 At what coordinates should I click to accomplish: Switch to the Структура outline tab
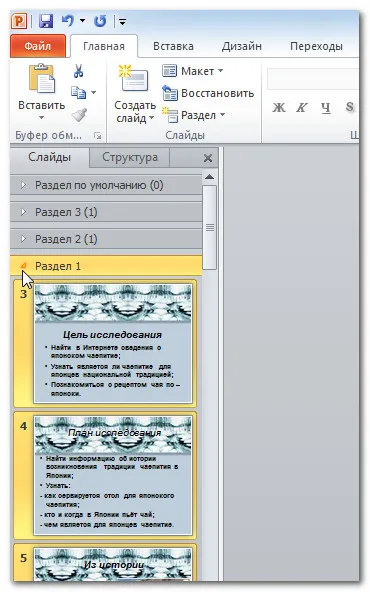point(130,157)
